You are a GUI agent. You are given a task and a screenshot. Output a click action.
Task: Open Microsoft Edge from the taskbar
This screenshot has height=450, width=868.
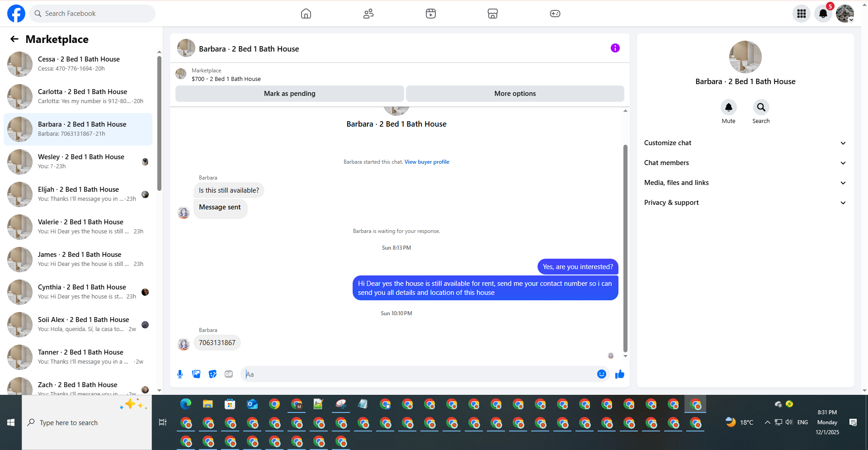coord(186,404)
